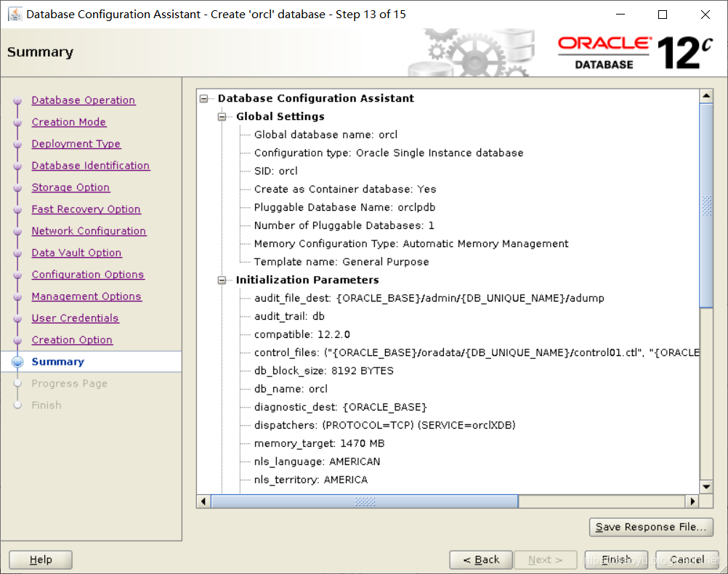This screenshot has width=728, height=574.
Task: Click the vertical scrollbar down arrow
Action: 706,487
